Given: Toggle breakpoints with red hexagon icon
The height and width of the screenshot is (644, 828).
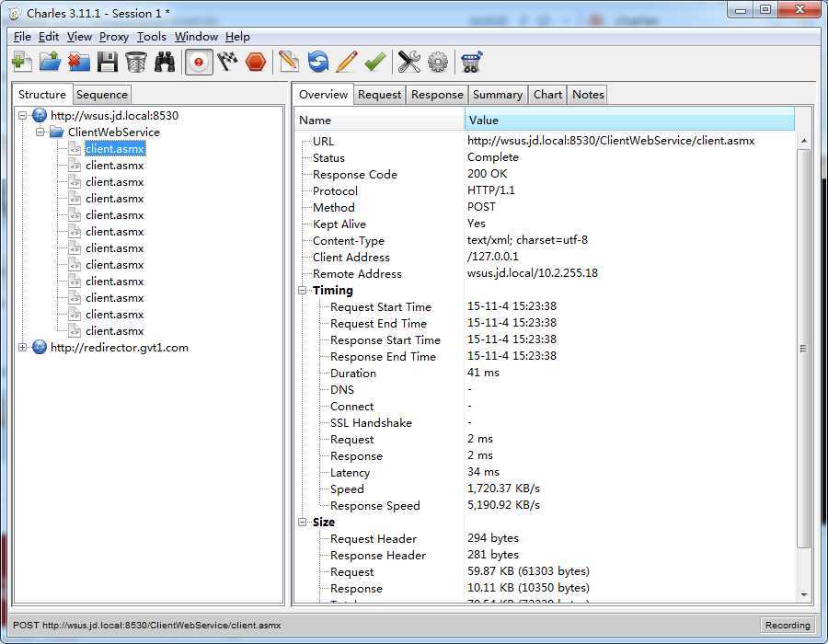Looking at the screenshot, I should point(256,62).
